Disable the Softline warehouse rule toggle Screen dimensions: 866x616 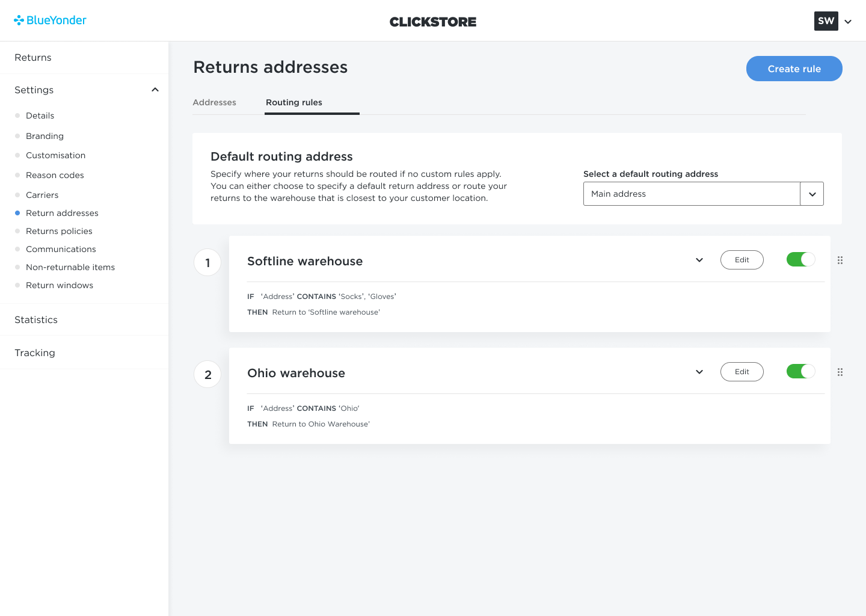tap(800, 259)
